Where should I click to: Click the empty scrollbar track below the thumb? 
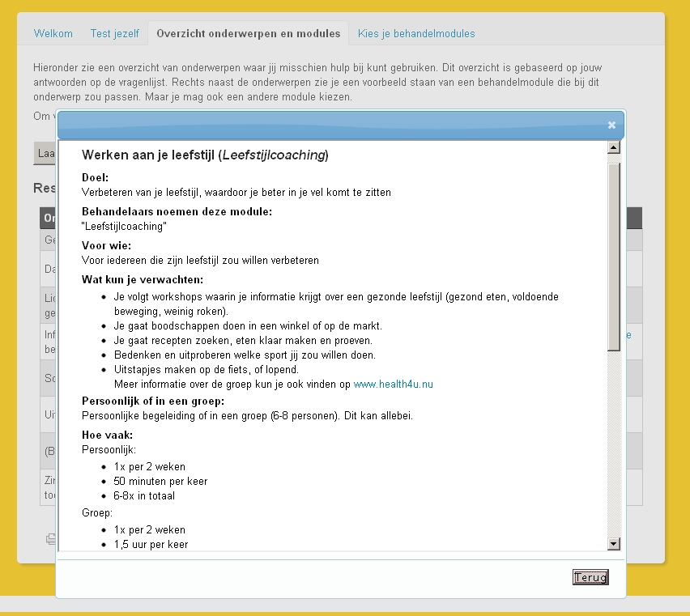click(613, 445)
